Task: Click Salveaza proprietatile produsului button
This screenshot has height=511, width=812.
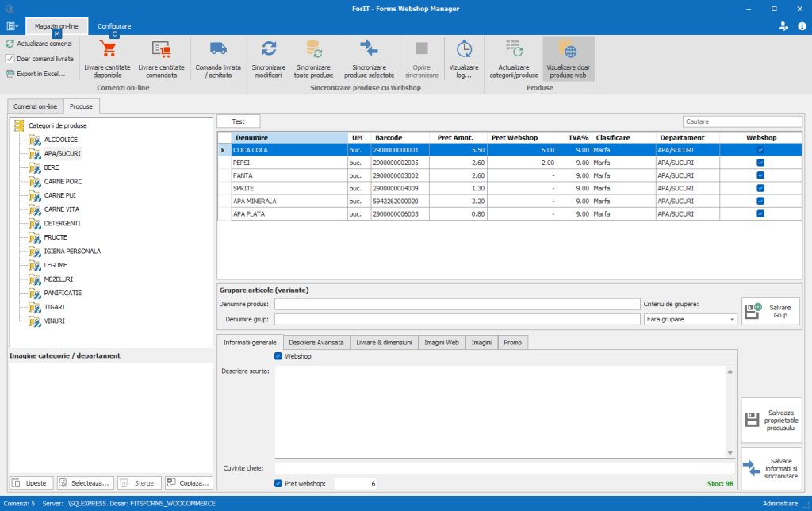Action: click(x=771, y=420)
